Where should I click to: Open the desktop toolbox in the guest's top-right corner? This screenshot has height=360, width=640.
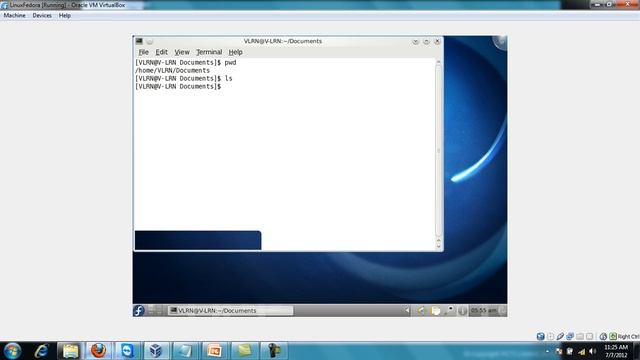(x=500, y=42)
